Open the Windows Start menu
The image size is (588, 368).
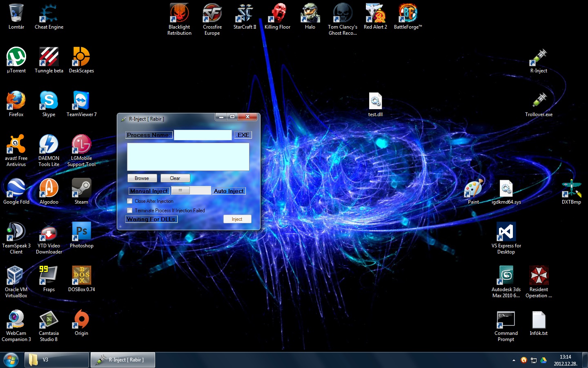11,360
